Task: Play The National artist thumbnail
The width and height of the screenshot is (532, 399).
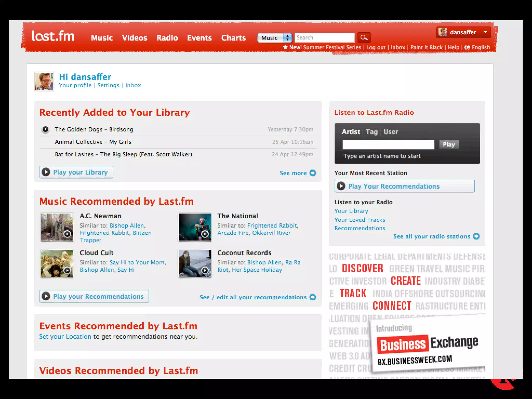Action: (205, 234)
